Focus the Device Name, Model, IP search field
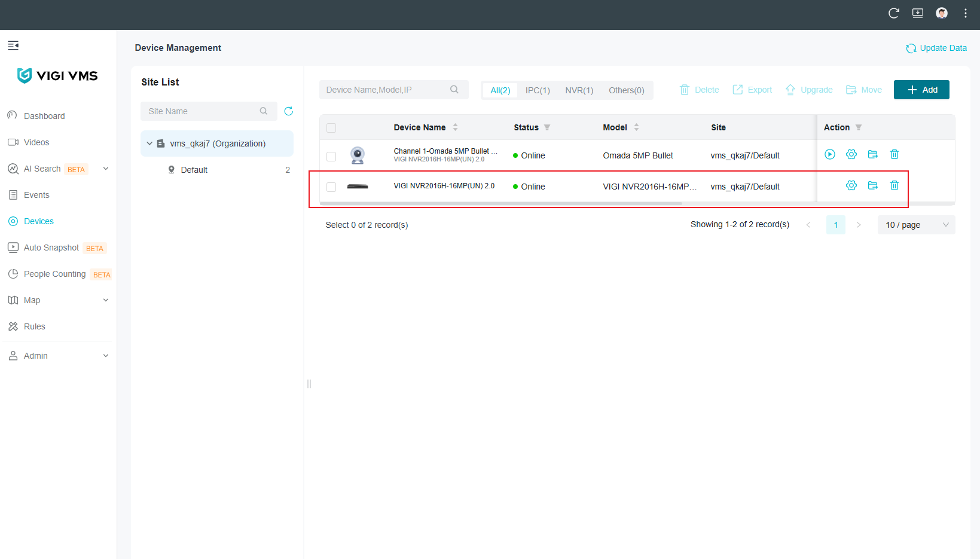The width and height of the screenshot is (980, 559). pyautogui.click(x=394, y=90)
